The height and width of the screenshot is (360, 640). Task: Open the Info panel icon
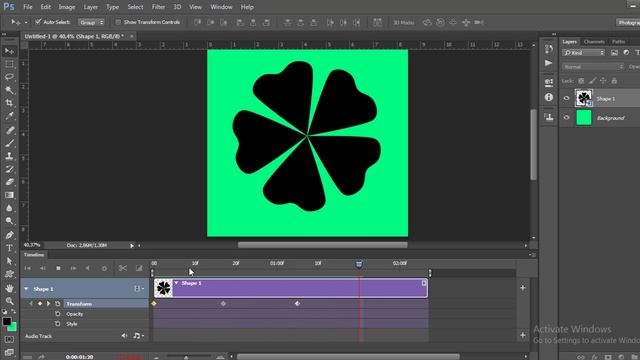point(549,97)
